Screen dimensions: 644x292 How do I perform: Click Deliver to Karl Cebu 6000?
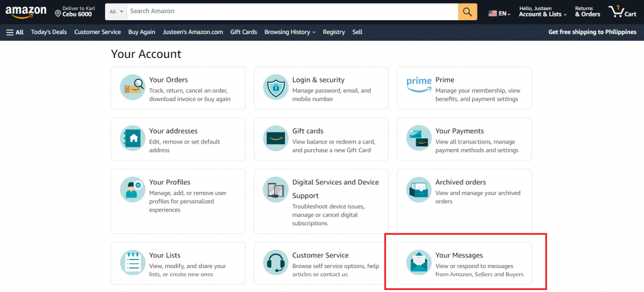point(75,11)
